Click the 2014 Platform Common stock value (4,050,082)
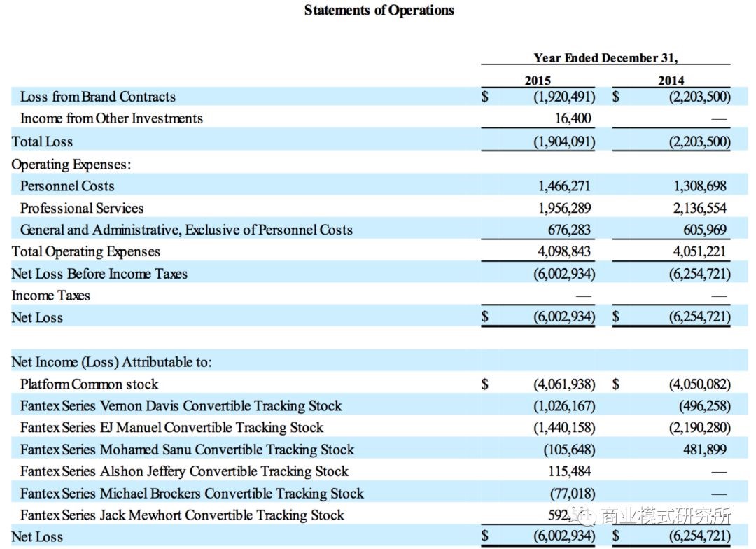Screen dimensions: 756x549 pos(699,384)
